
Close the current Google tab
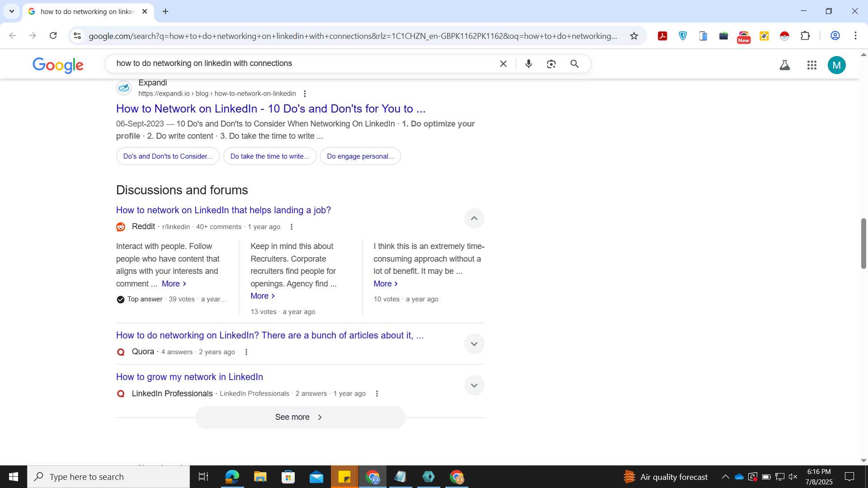[145, 11]
